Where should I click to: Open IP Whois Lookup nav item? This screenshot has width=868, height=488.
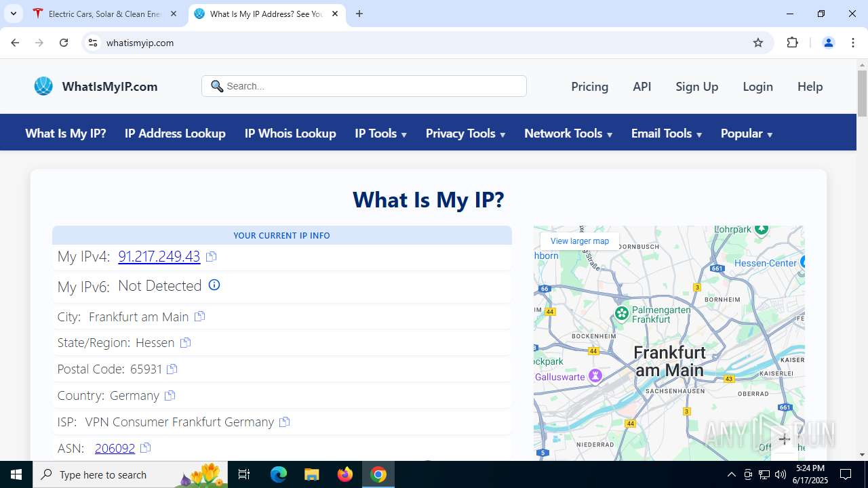pos(290,134)
